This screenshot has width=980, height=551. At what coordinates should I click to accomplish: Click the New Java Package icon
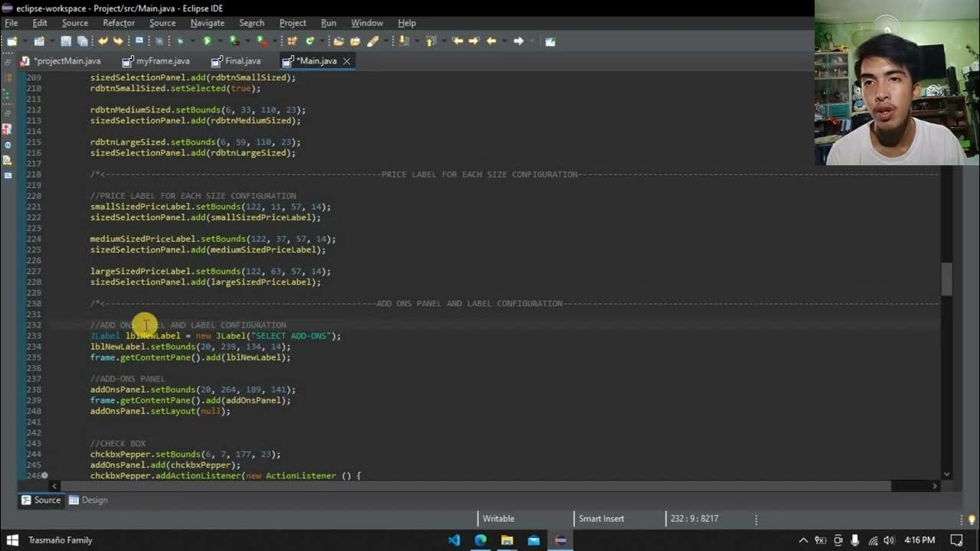coord(291,41)
